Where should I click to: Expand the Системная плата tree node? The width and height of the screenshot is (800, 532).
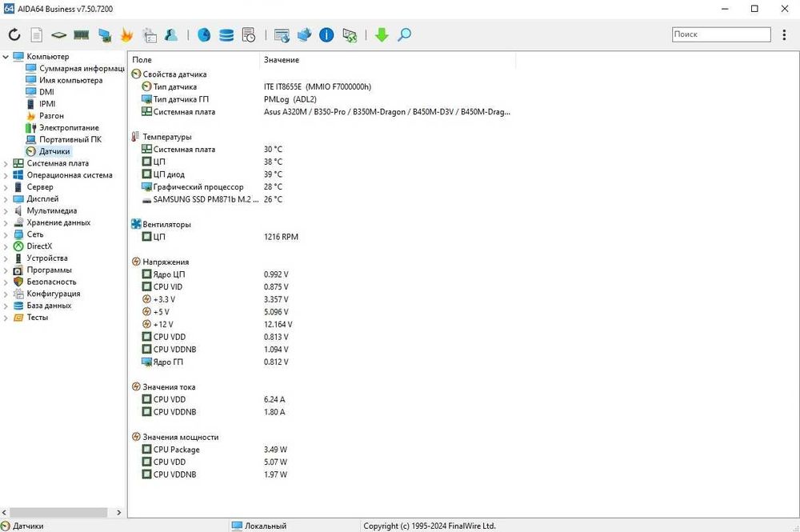[6, 164]
